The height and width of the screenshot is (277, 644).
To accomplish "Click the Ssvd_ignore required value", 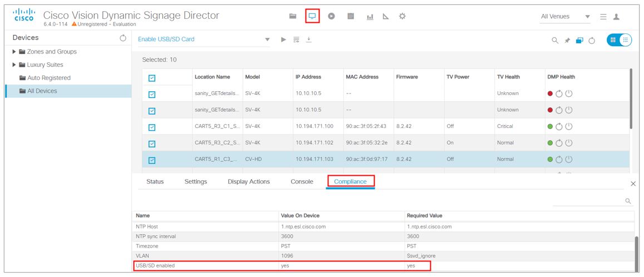I will (421, 256).
